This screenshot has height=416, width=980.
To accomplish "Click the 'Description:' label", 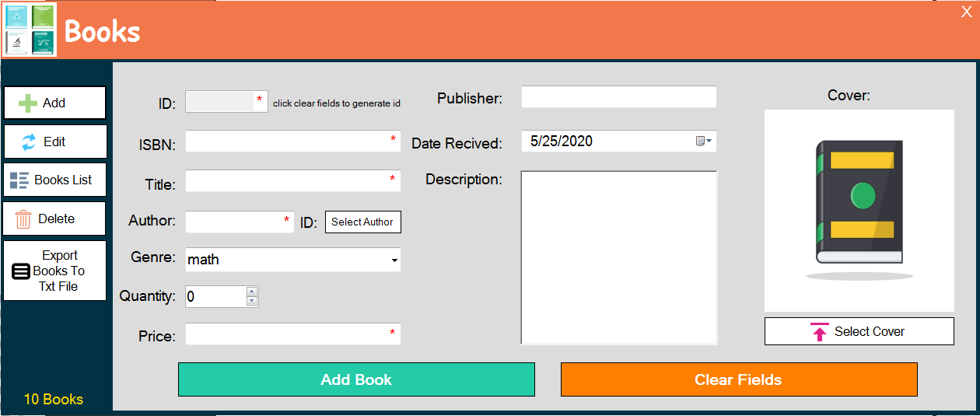I will 464,180.
